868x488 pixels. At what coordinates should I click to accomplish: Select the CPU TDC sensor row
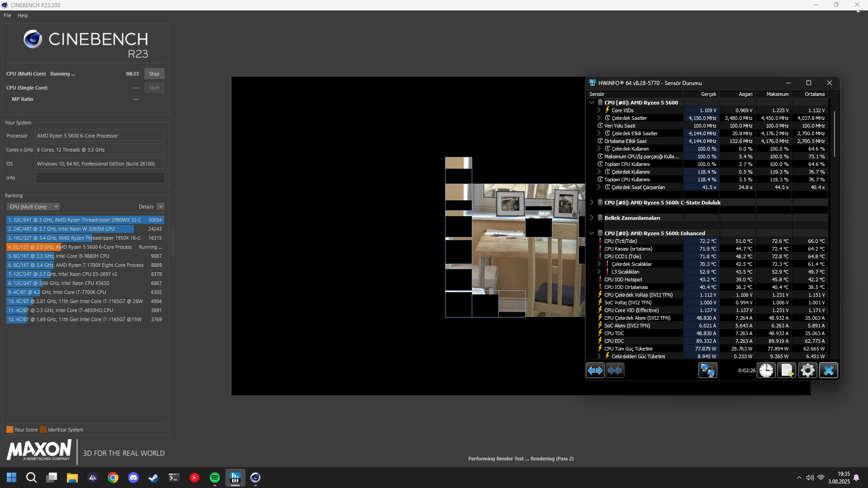pos(707,333)
